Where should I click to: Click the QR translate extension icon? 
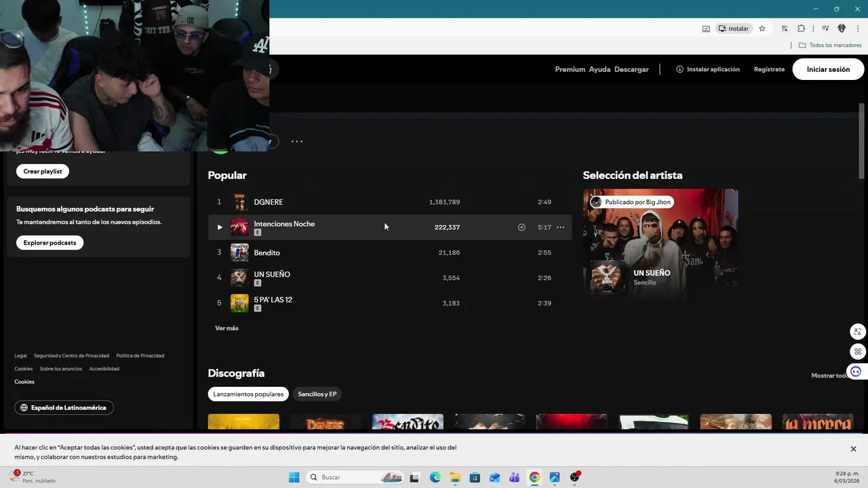click(x=785, y=28)
